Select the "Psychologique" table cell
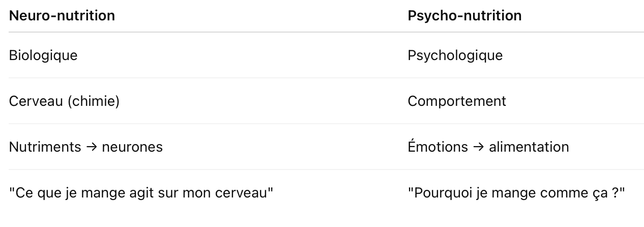 [x=455, y=55]
